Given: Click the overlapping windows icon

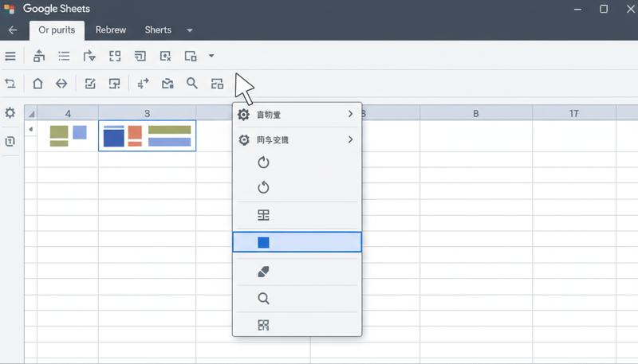Looking at the screenshot, I should tap(191, 56).
